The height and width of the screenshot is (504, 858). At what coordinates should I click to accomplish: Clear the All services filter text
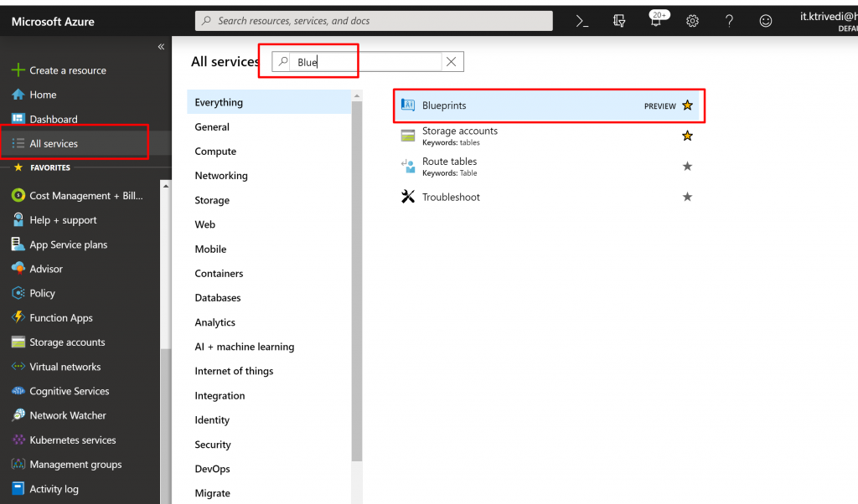pos(452,62)
